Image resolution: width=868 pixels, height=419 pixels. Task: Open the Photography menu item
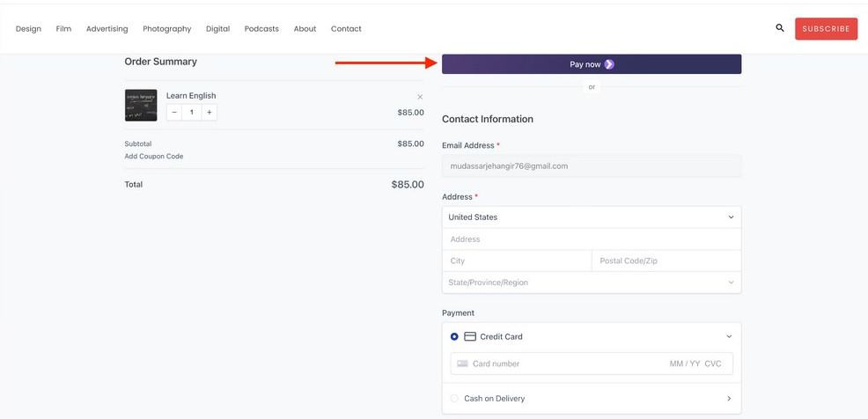point(166,29)
